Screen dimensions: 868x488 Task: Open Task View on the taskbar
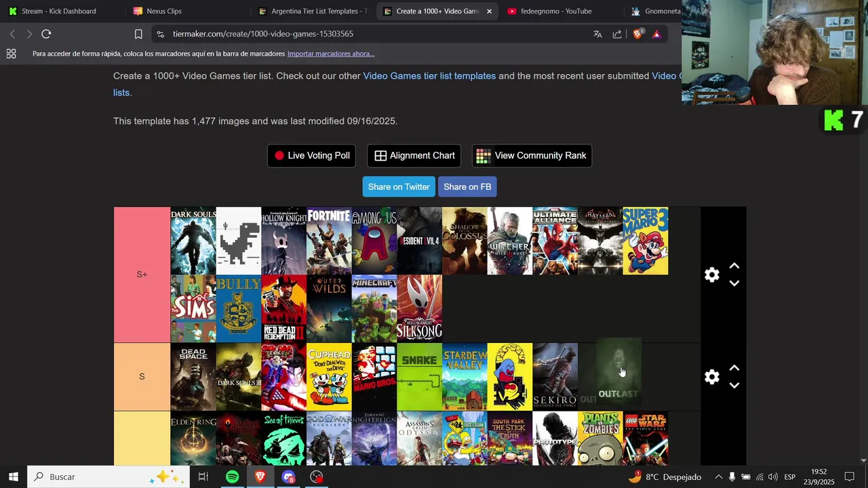203,477
